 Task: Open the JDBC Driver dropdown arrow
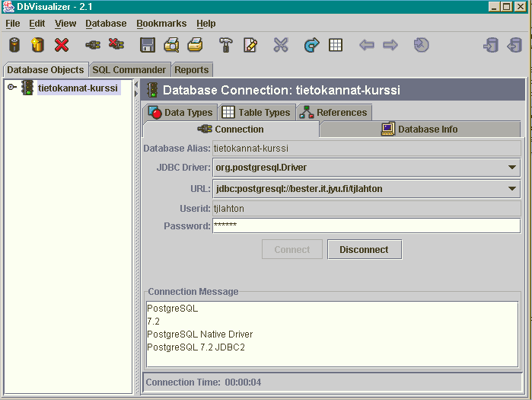(x=512, y=168)
